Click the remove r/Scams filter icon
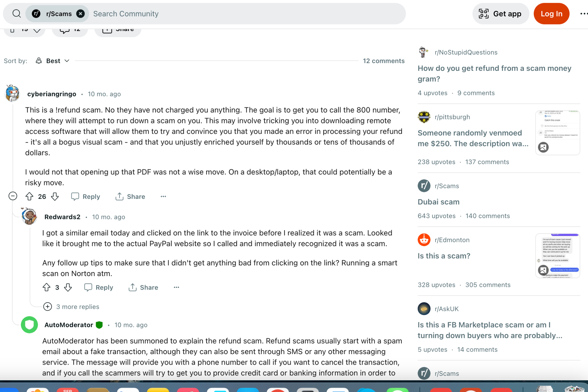 [x=80, y=13]
